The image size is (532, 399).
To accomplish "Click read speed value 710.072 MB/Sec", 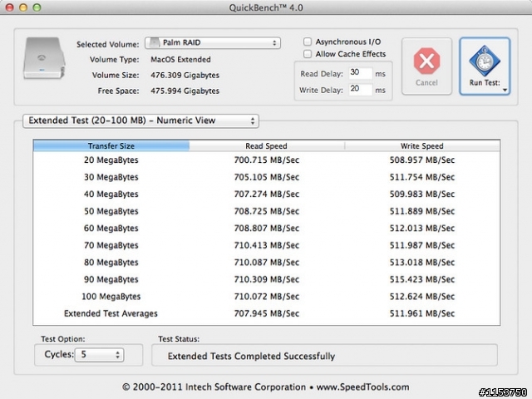I will click(267, 296).
